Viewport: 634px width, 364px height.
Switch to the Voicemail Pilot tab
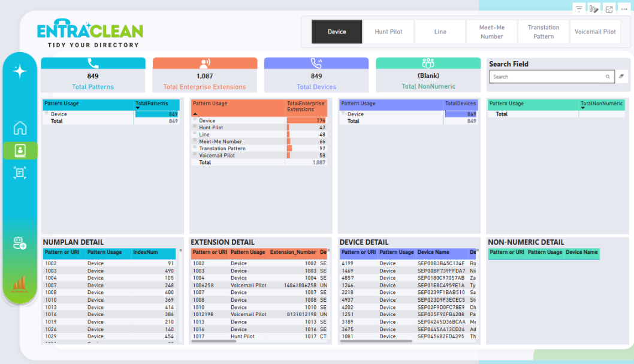point(595,32)
